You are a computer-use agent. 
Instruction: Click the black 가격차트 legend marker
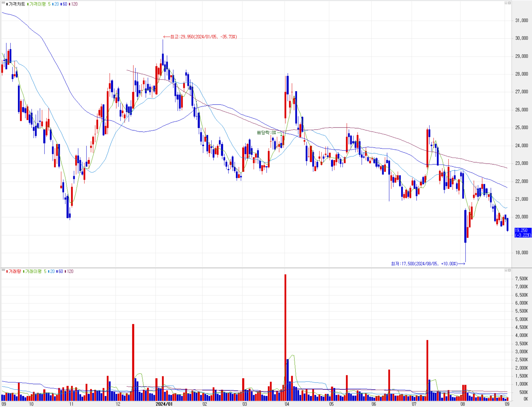pyautogui.click(x=7, y=4)
